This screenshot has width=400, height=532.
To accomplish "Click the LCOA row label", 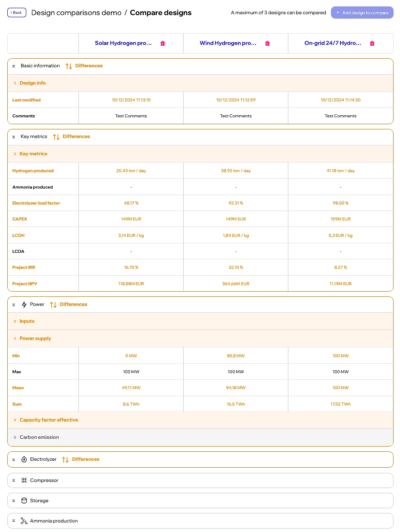I will (x=19, y=252).
